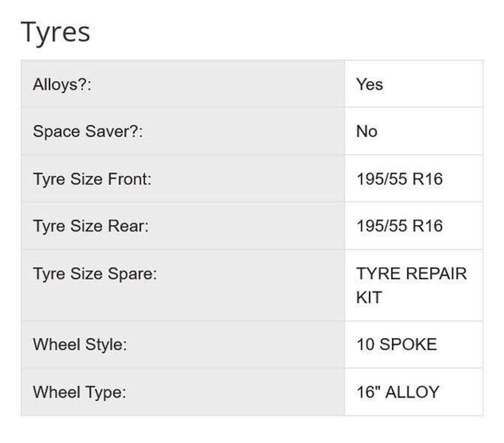Click the Wheel Style label
The image size is (504, 443).
tap(80, 344)
